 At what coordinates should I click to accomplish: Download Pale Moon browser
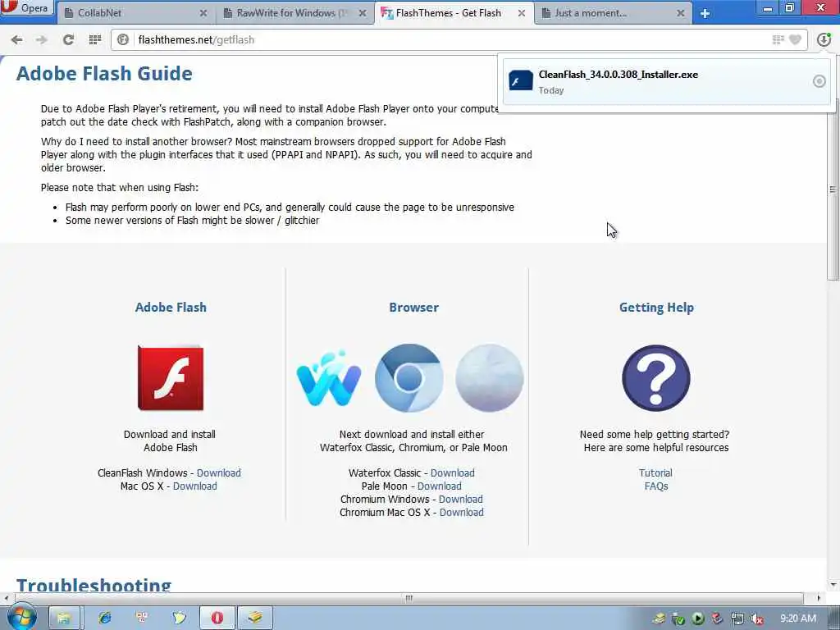pos(440,486)
